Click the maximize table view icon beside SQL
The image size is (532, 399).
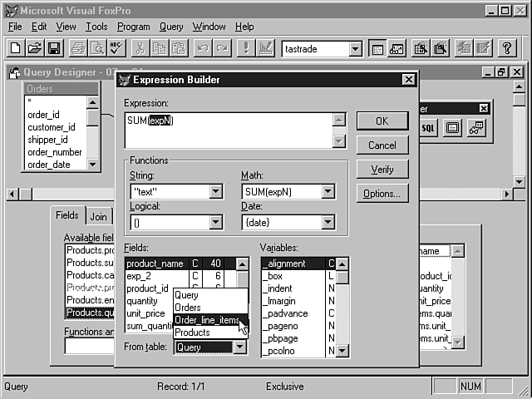452,128
